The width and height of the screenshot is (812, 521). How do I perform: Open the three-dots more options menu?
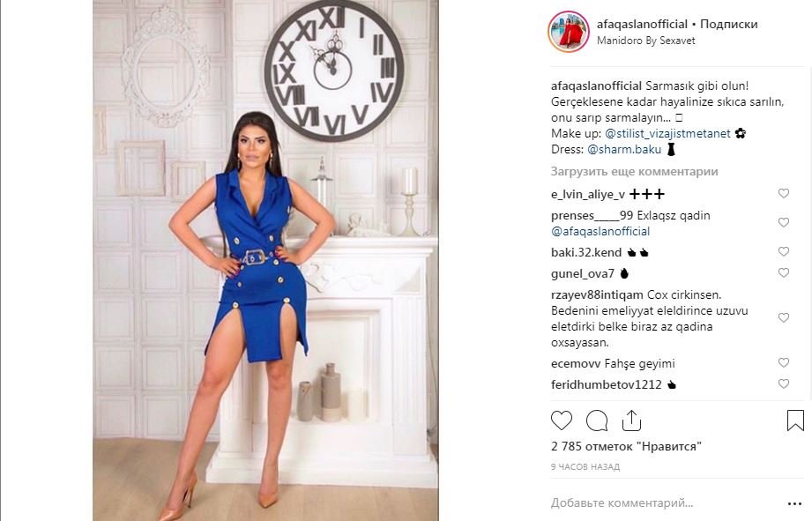(x=794, y=503)
